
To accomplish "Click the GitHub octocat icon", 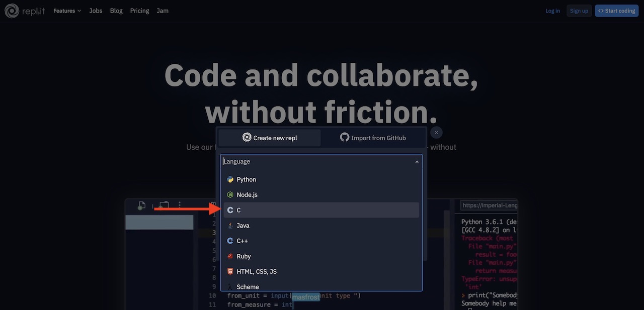I will (345, 137).
